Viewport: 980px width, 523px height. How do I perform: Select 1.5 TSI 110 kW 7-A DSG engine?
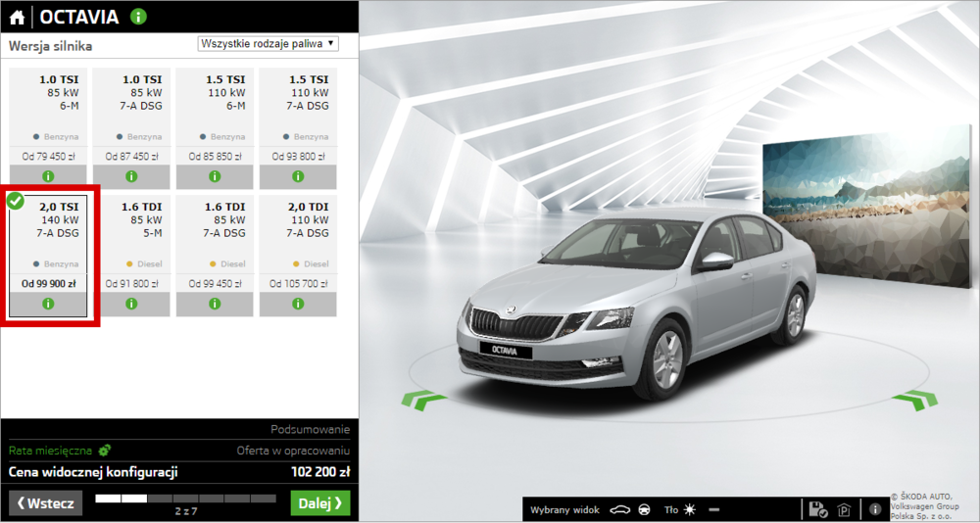(x=298, y=128)
